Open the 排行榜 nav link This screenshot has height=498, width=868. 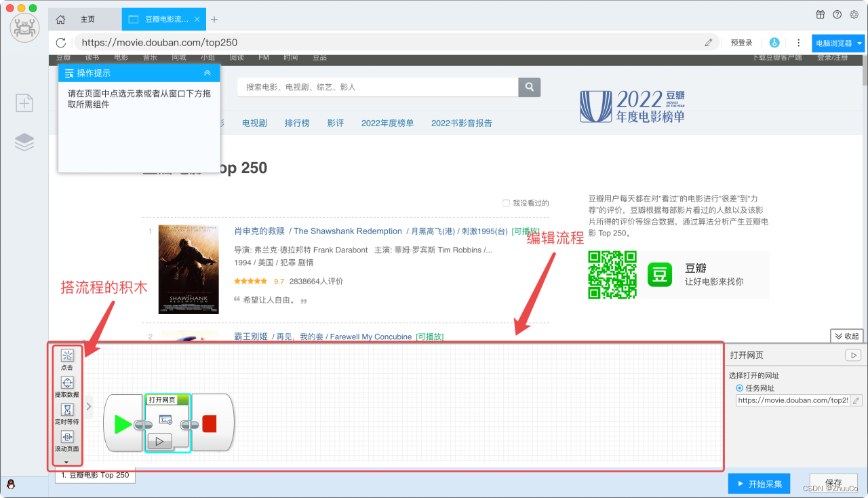[297, 123]
